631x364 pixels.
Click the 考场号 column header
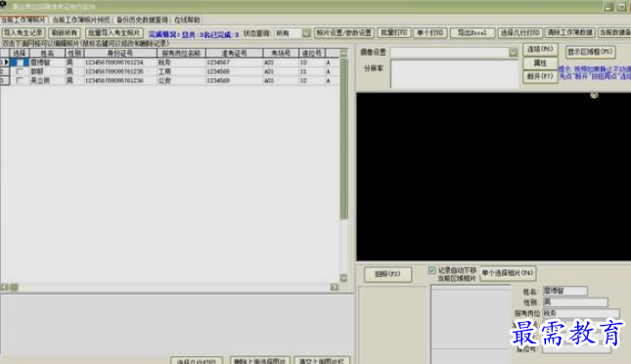(x=281, y=53)
